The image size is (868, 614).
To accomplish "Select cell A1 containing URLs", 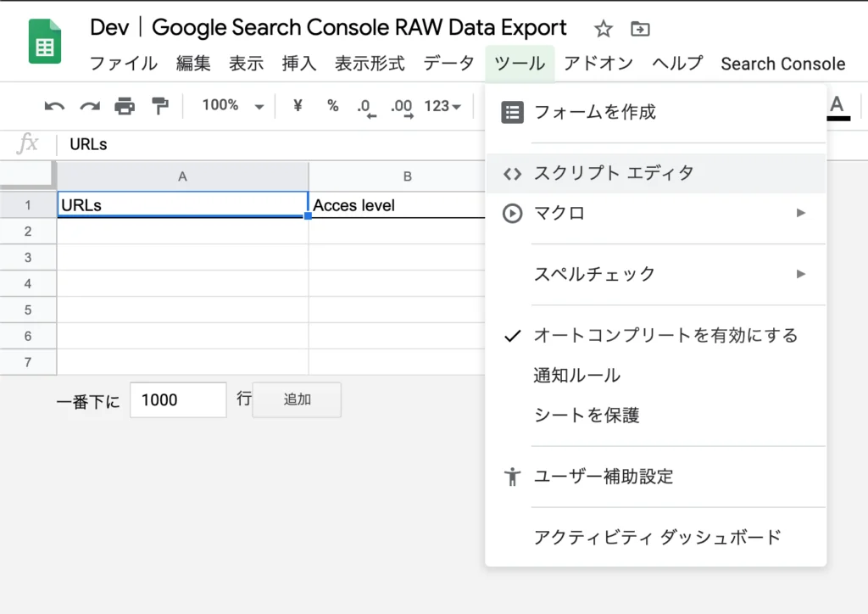I will [183, 205].
